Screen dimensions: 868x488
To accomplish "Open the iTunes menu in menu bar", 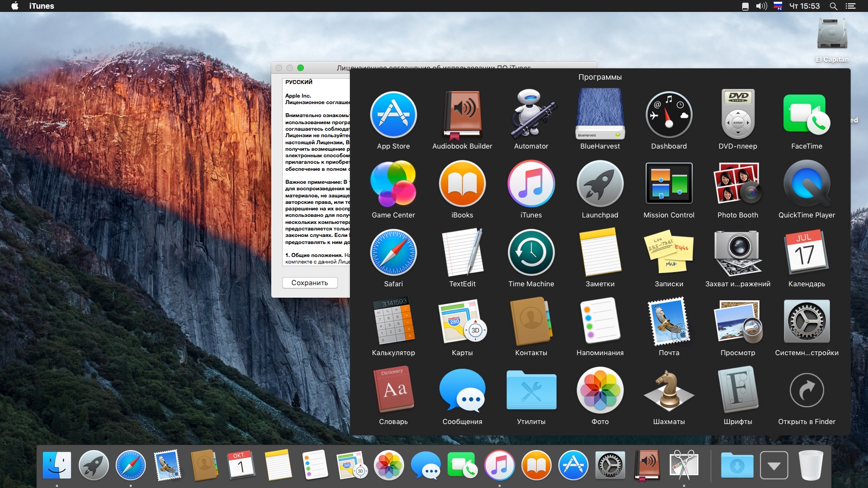I will tap(42, 6).
